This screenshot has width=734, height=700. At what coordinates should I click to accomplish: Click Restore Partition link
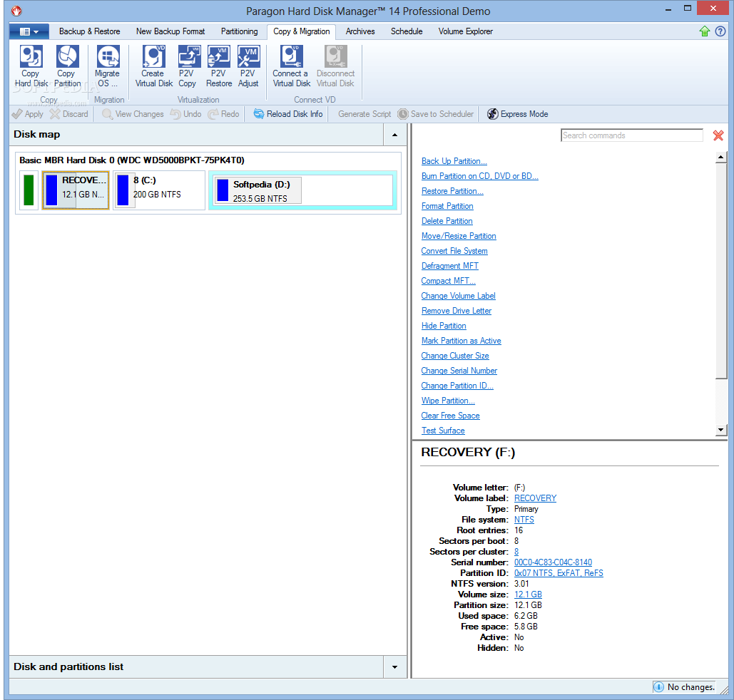pos(452,191)
